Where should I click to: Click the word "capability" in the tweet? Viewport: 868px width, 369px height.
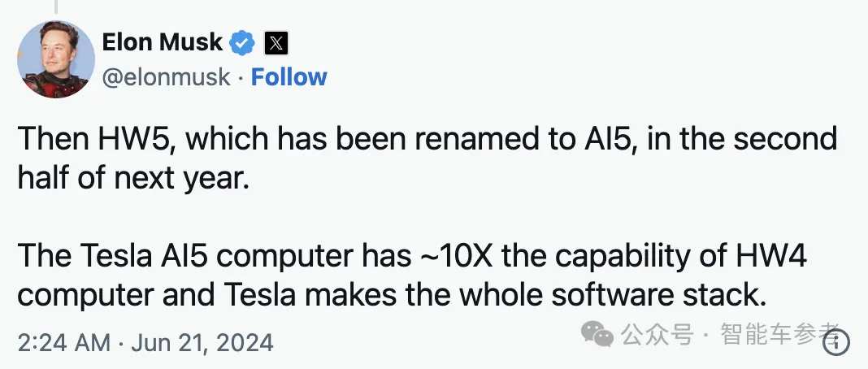coord(616,258)
